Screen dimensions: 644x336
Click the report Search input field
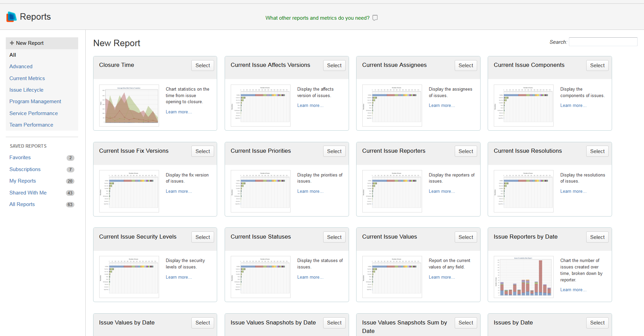pyautogui.click(x=603, y=42)
